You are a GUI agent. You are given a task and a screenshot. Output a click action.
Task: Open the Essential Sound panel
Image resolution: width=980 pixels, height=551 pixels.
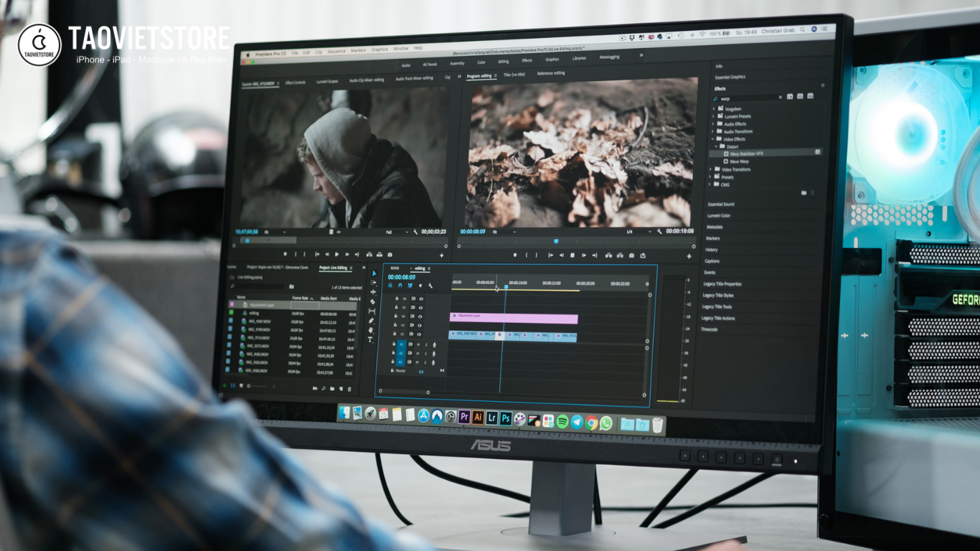coord(721,204)
